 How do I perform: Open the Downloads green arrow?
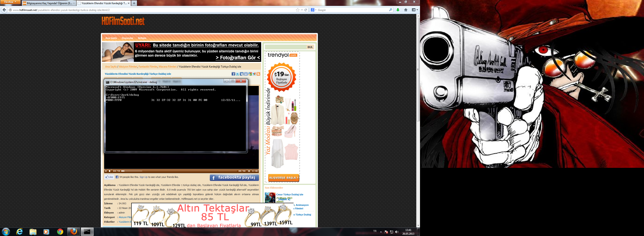coord(398,10)
